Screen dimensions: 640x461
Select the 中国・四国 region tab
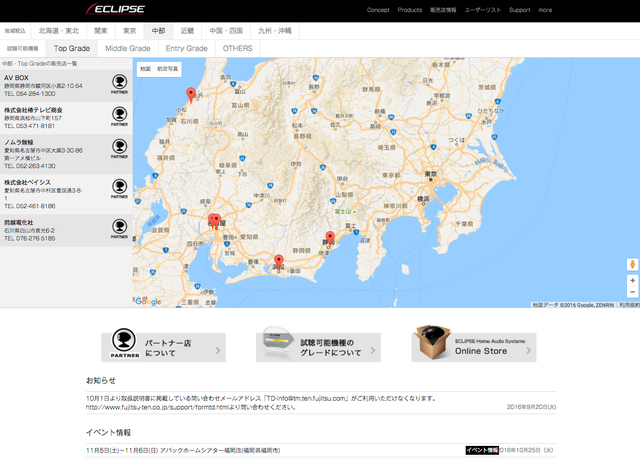226,31
